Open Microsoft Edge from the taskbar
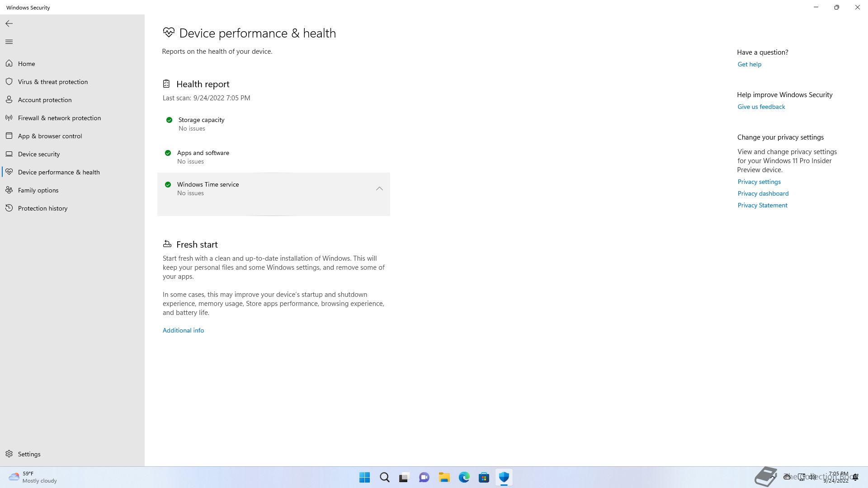 coord(464,477)
